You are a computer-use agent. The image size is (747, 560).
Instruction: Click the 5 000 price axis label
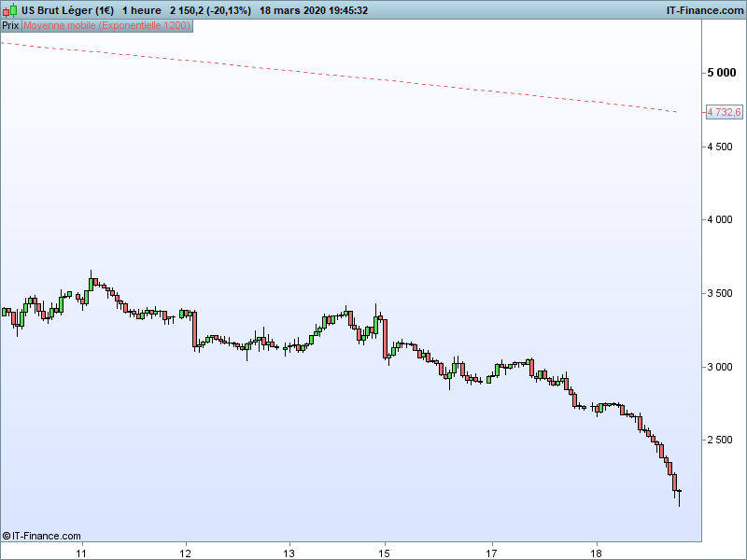click(721, 73)
